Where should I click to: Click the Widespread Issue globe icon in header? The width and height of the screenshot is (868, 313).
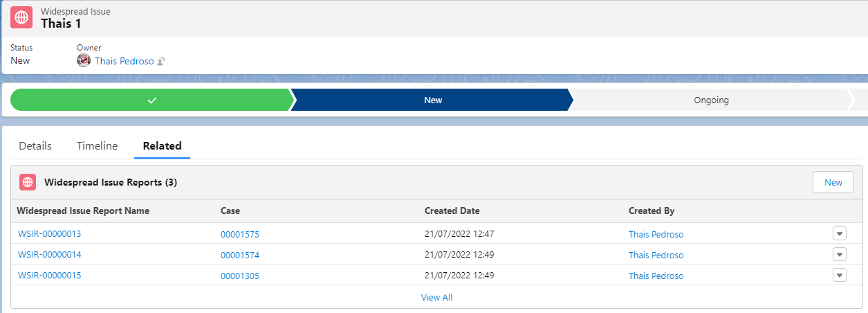(x=21, y=17)
